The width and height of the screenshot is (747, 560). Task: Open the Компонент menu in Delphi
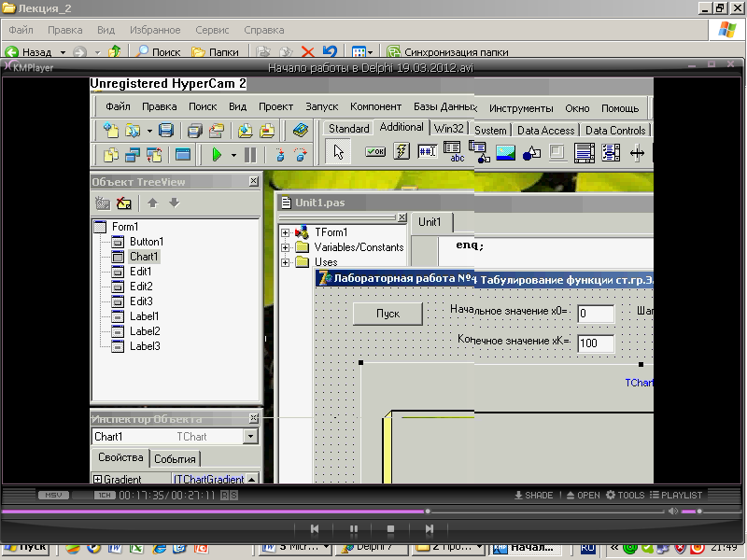(375, 106)
